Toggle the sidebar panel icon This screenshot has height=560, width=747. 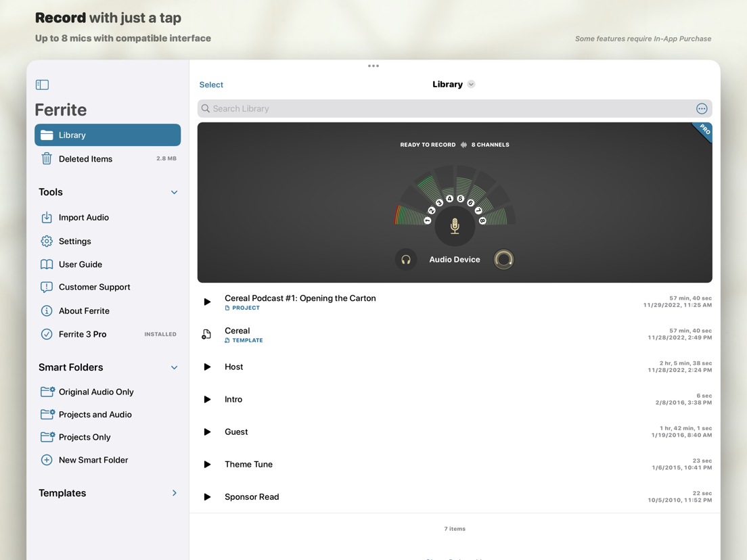(x=42, y=85)
